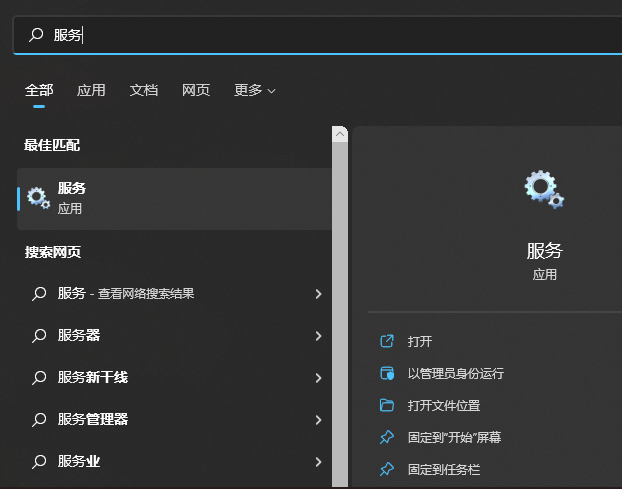Click the small gear icon of best match 服务
The width and height of the screenshot is (622, 489).
pos(38,198)
